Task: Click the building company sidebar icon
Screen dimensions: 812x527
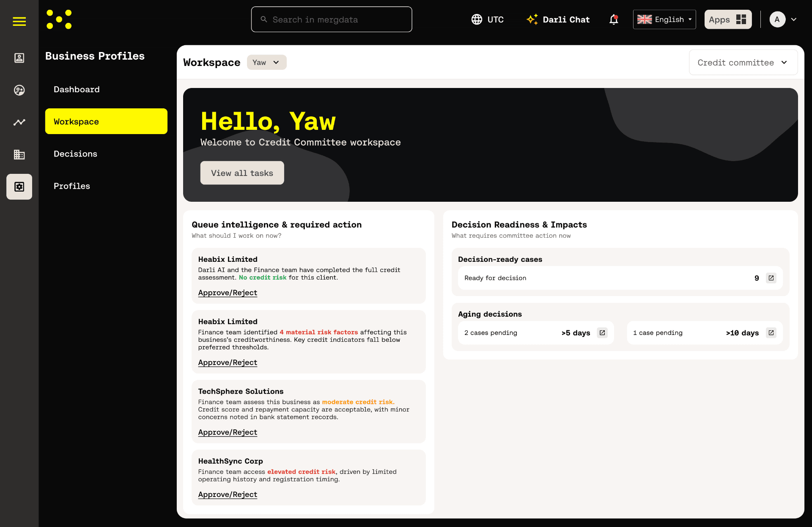Action: click(19, 154)
